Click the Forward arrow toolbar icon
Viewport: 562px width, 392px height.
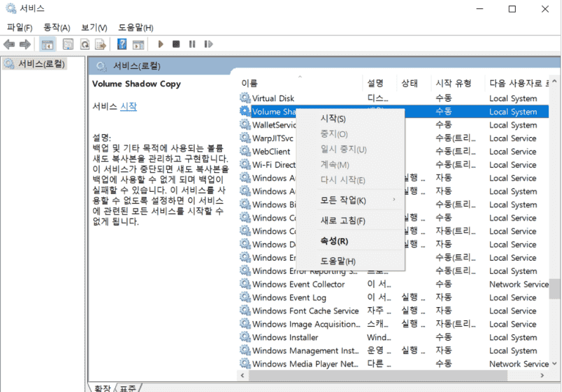(x=25, y=44)
